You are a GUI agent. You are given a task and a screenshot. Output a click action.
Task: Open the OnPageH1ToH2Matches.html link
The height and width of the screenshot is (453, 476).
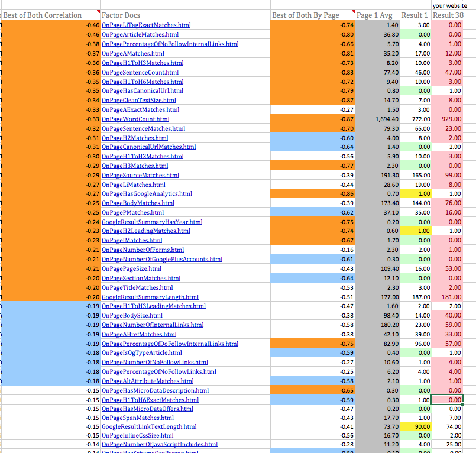tap(143, 156)
